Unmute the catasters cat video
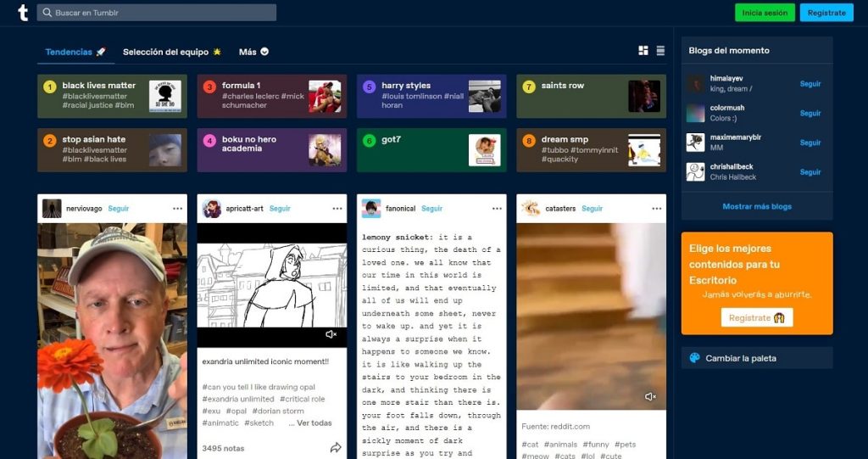 [x=650, y=396]
